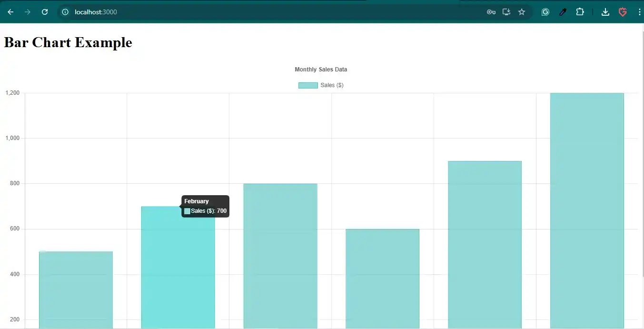Open the Extensions puzzle menu
The height and width of the screenshot is (329, 644).
580,12
